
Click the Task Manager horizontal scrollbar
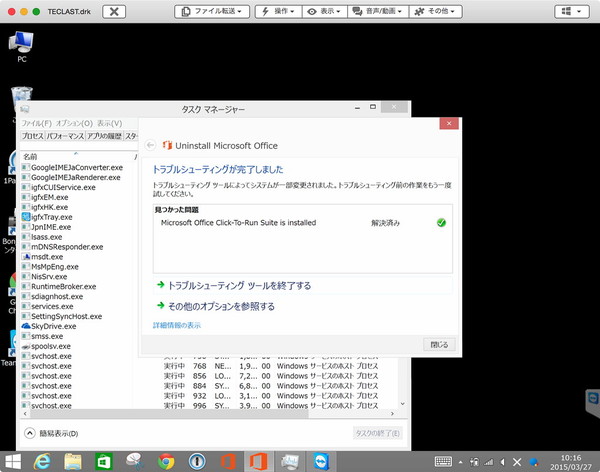coord(169,414)
